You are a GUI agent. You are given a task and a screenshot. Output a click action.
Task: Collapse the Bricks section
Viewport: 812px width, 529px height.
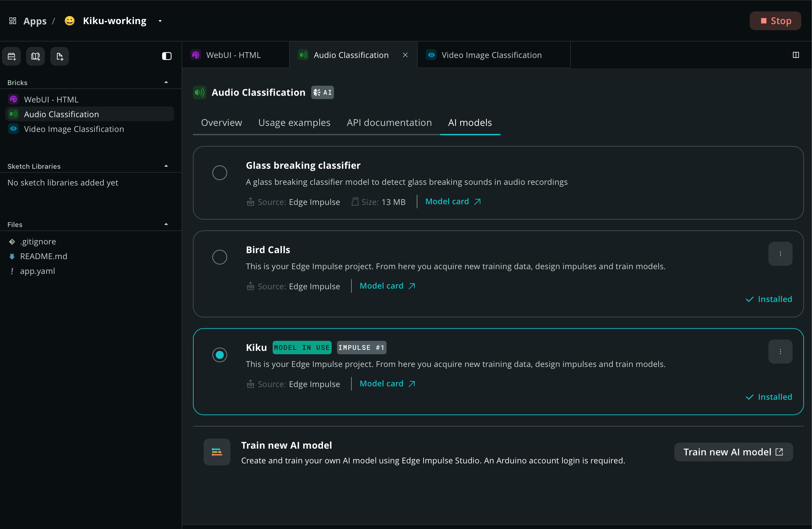click(166, 82)
